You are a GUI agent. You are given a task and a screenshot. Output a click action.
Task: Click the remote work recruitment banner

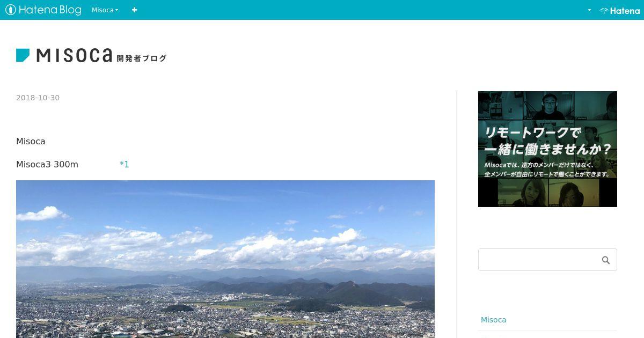[x=547, y=149]
